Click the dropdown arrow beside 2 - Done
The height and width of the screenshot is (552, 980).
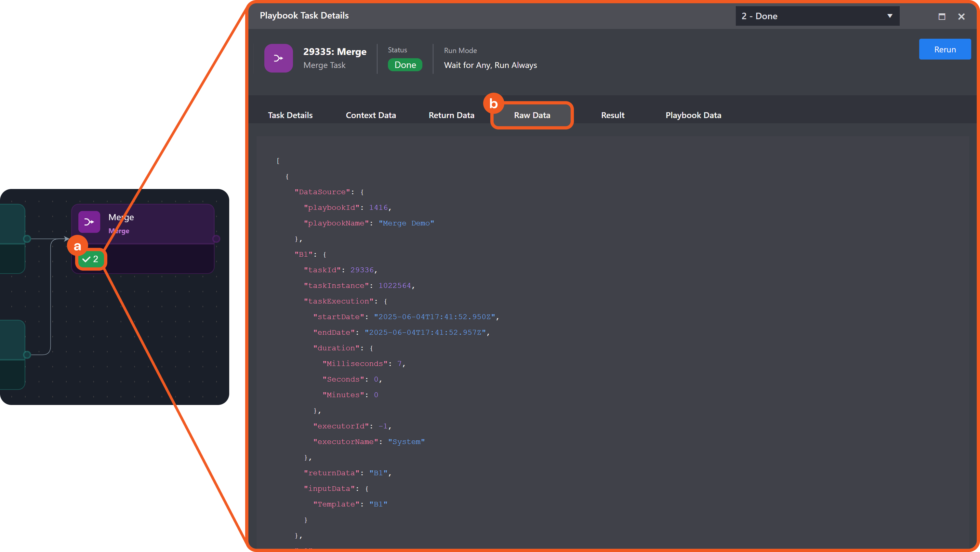(890, 16)
